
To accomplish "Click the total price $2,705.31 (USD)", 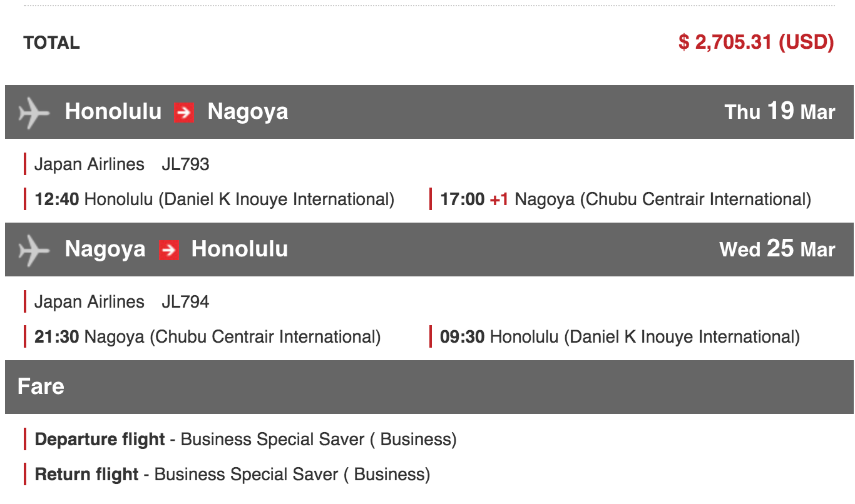I will [756, 43].
